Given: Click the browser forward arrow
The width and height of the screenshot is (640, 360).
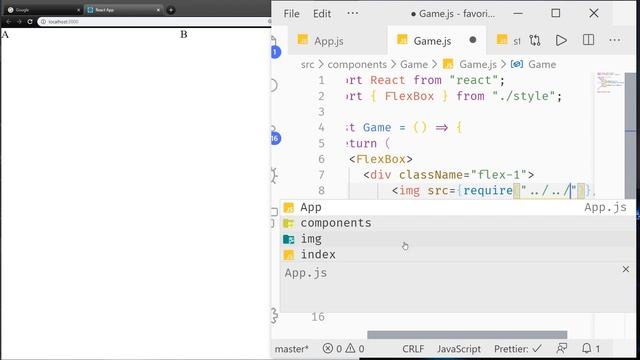Looking at the screenshot, I should [19, 22].
